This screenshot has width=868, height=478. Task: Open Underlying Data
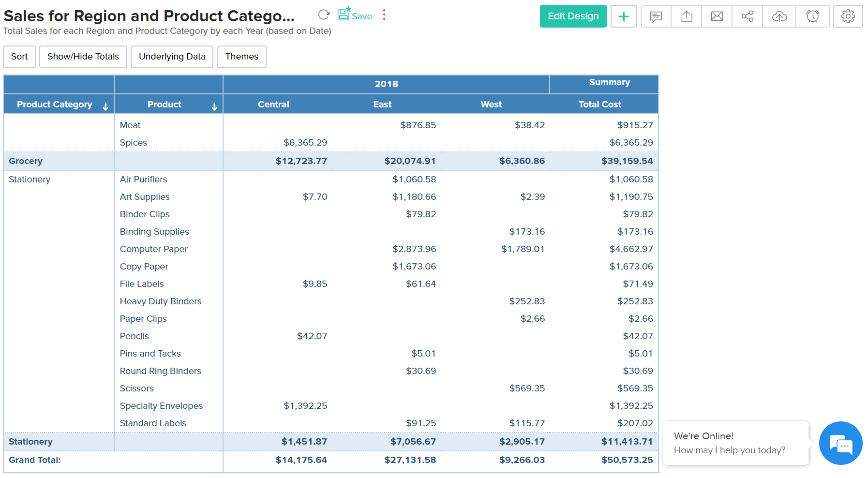[172, 57]
